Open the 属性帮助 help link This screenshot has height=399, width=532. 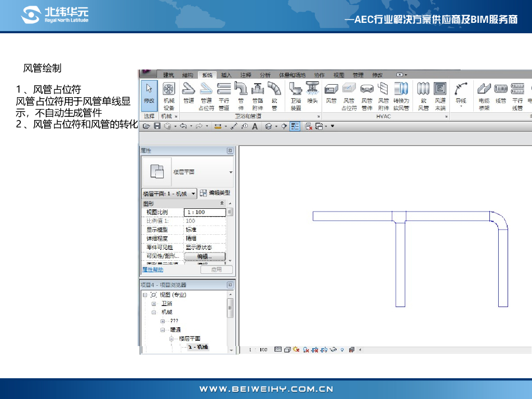click(153, 270)
